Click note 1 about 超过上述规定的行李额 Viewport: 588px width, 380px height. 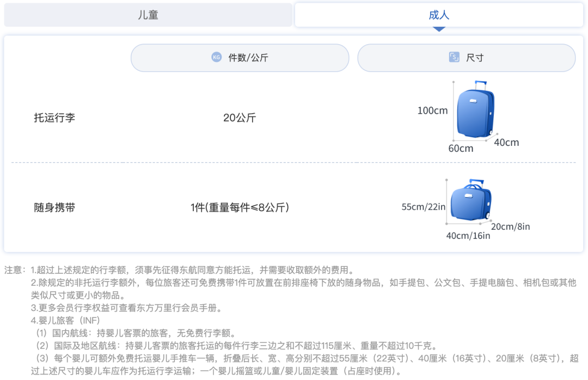coord(193,270)
